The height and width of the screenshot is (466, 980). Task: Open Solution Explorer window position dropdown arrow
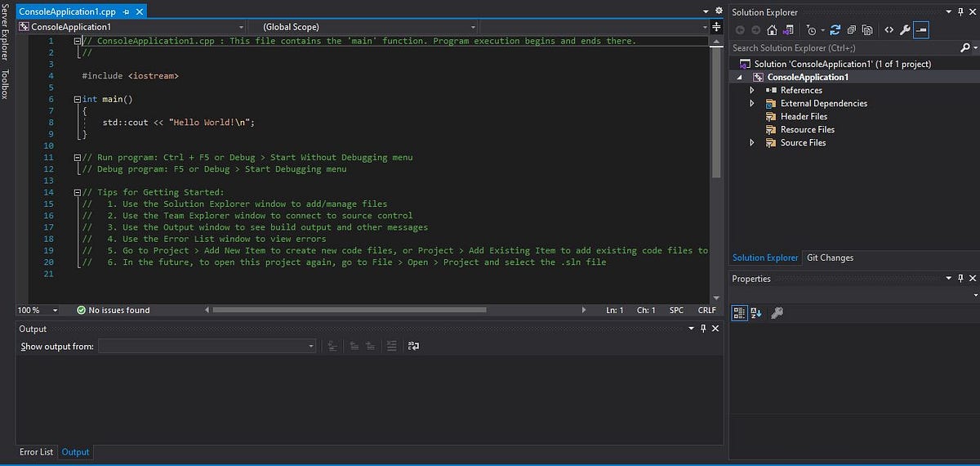click(949, 12)
